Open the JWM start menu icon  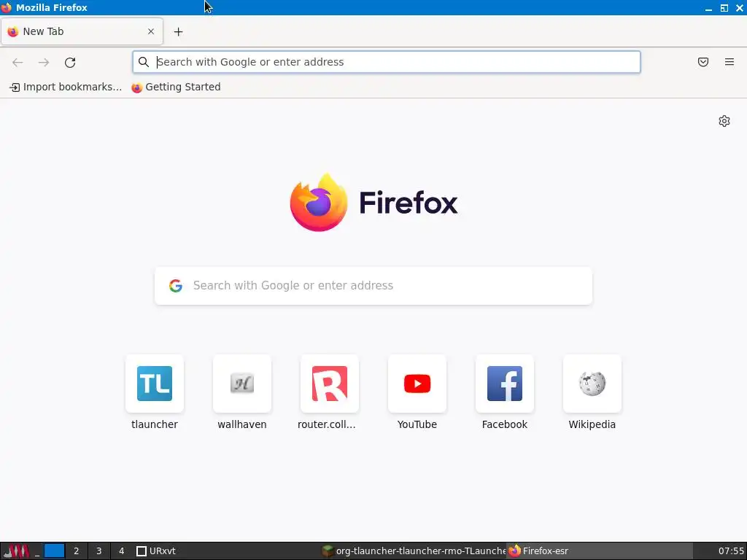pyautogui.click(x=15, y=551)
